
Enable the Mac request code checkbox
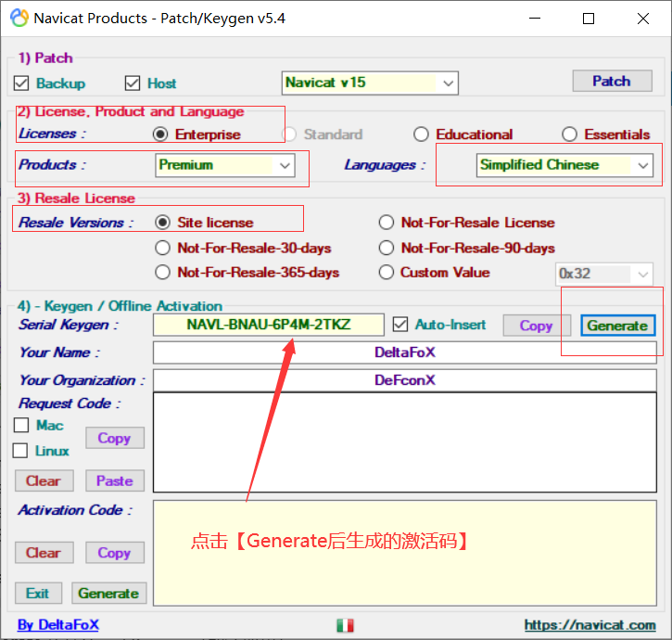pyautogui.click(x=21, y=425)
